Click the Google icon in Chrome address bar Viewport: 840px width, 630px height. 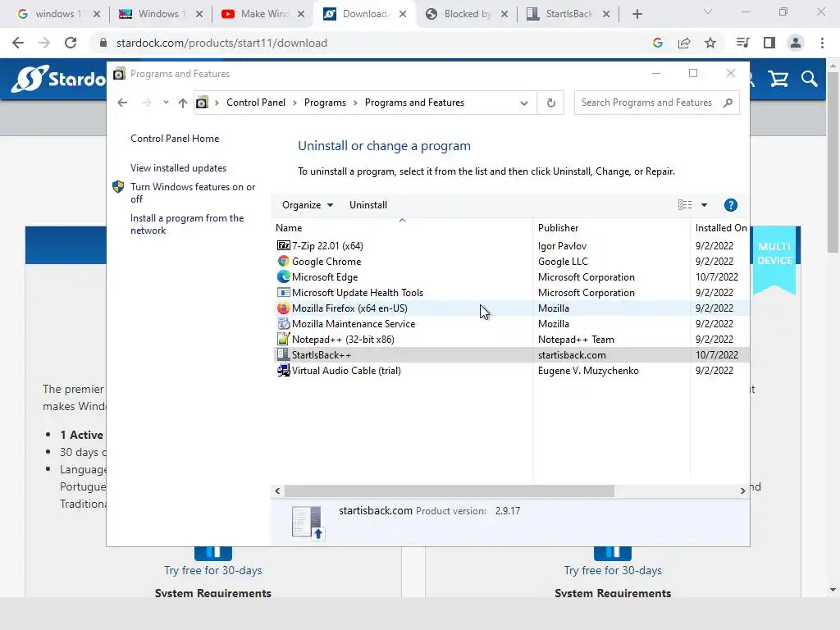point(657,43)
